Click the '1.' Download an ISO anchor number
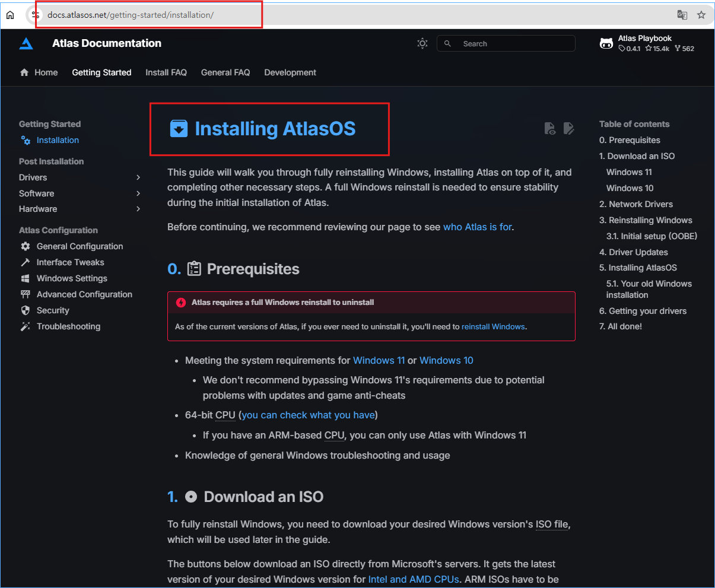 (173, 497)
